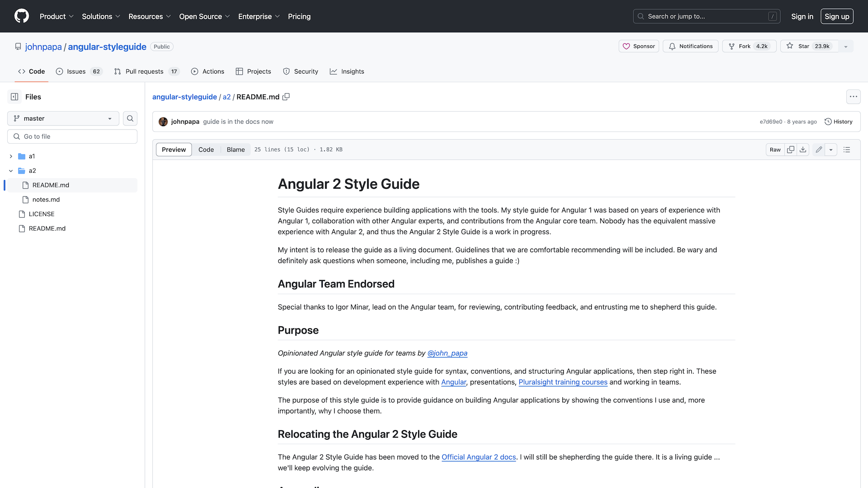Fork the repository button

(x=749, y=46)
